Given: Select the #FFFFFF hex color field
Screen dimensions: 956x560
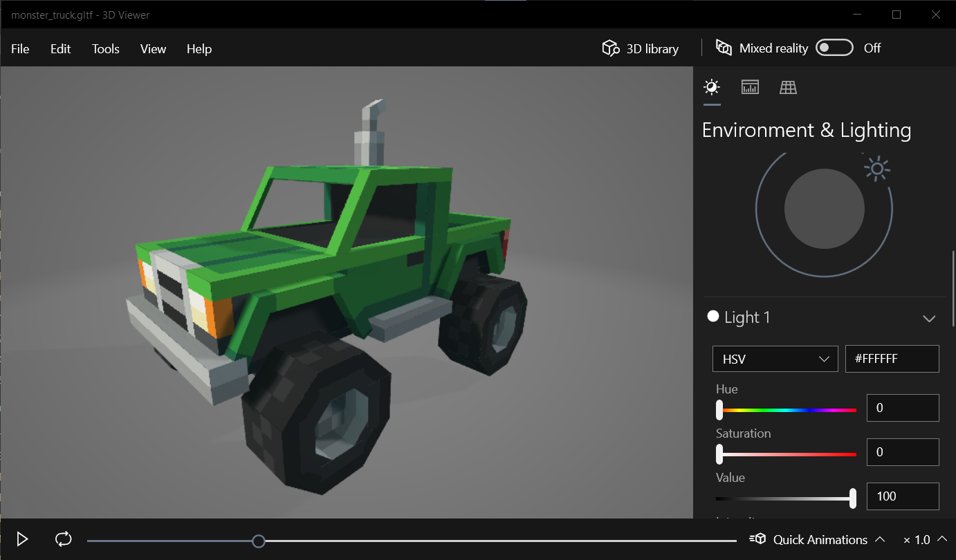Looking at the screenshot, I should [892, 359].
